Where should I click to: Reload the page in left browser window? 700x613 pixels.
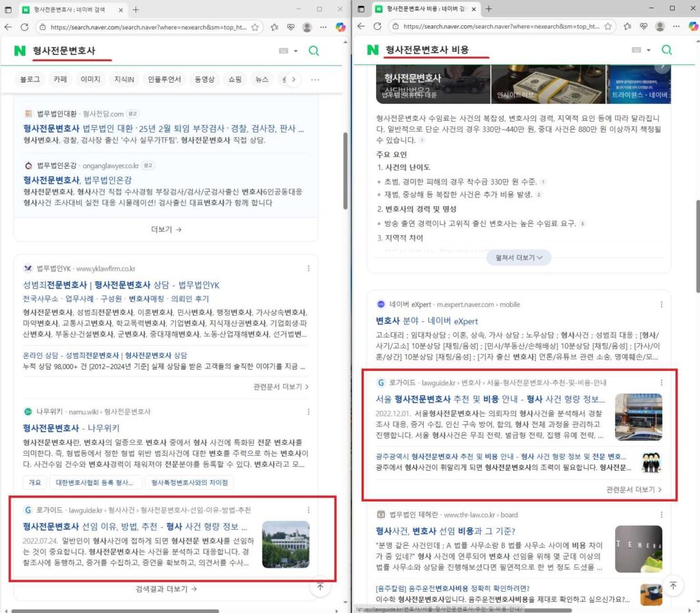[x=25, y=27]
